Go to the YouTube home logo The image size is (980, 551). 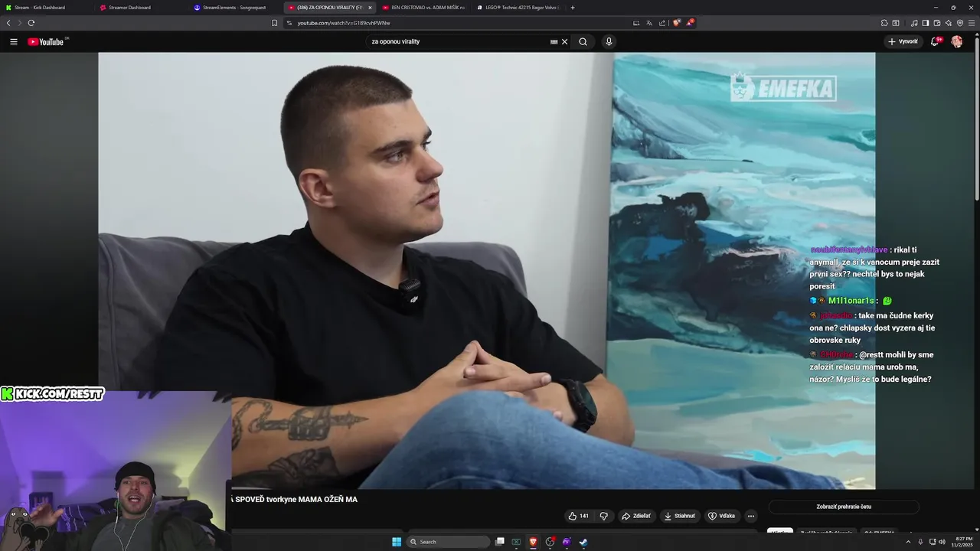[x=46, y=41]
